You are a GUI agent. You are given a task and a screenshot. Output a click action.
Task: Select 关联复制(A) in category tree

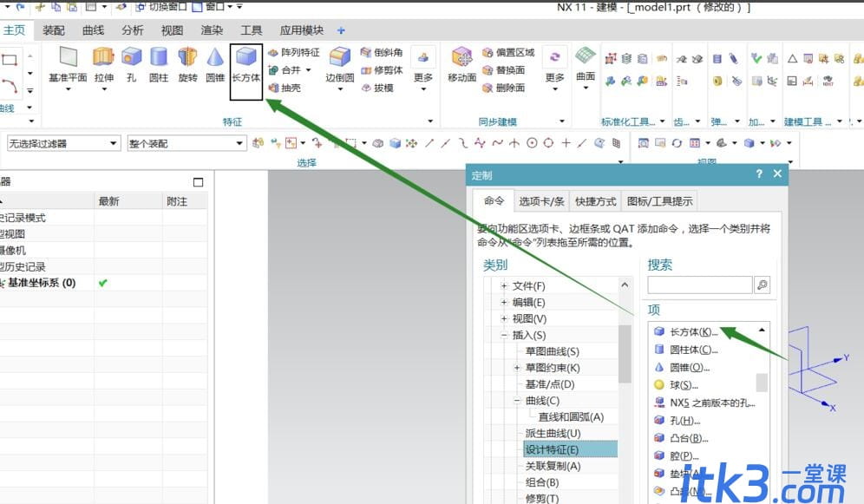pyautogui.click(x=553, y=466)
